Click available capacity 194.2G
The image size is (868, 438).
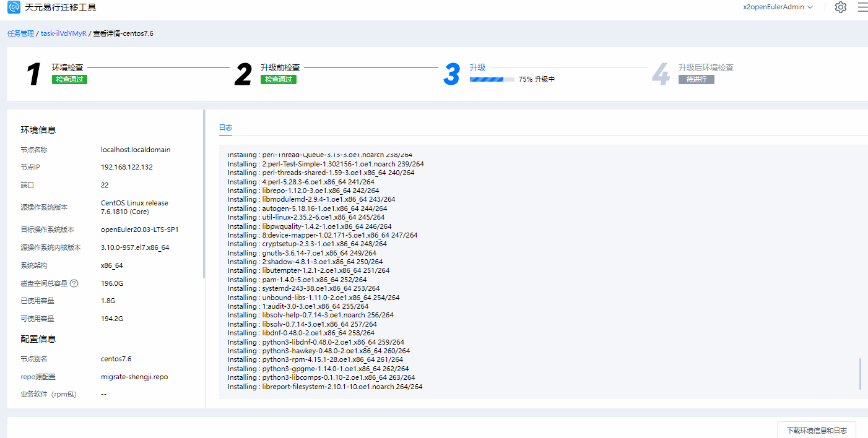click(112, 319)
